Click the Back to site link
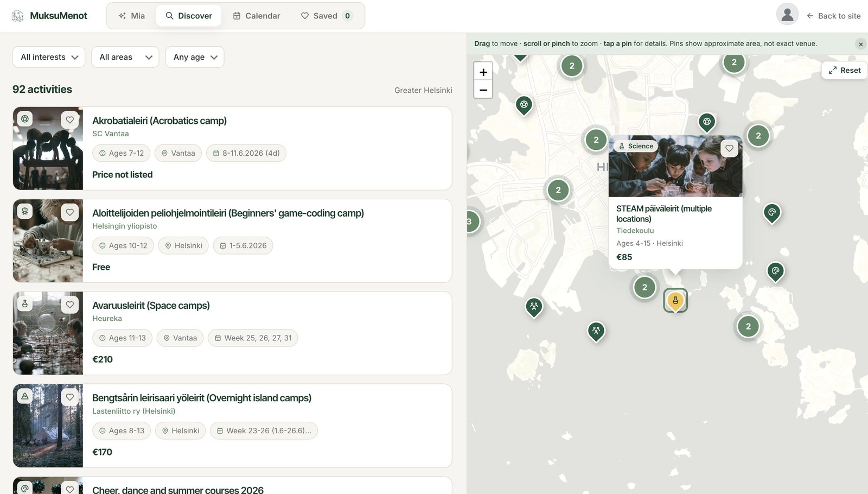868x494 pixels. (x=834, y=16)
